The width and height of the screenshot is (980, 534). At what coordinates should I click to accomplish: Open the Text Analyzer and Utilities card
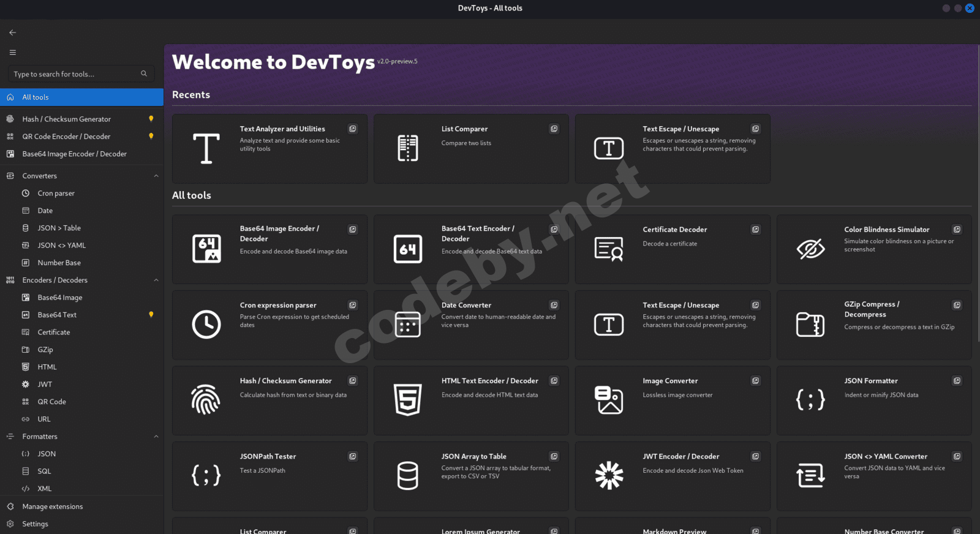pos(269,149)
